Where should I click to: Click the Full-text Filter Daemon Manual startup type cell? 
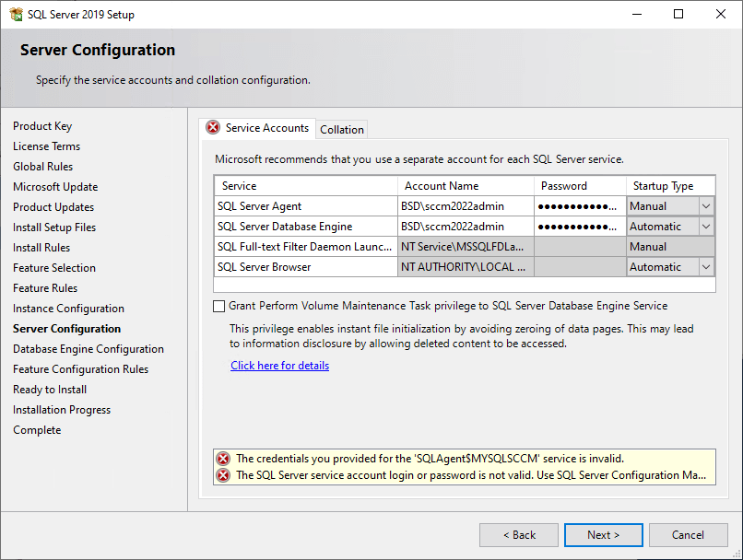(670, 247)
